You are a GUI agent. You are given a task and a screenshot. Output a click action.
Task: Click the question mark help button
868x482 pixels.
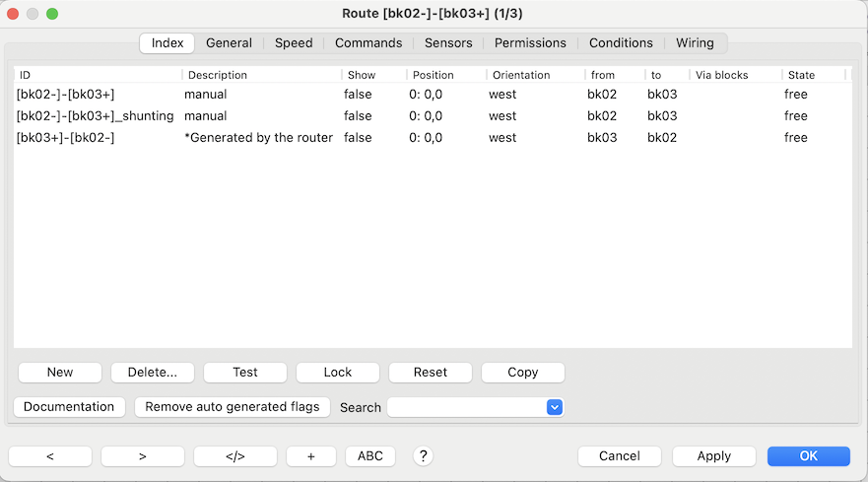click(x=424, y=455)
